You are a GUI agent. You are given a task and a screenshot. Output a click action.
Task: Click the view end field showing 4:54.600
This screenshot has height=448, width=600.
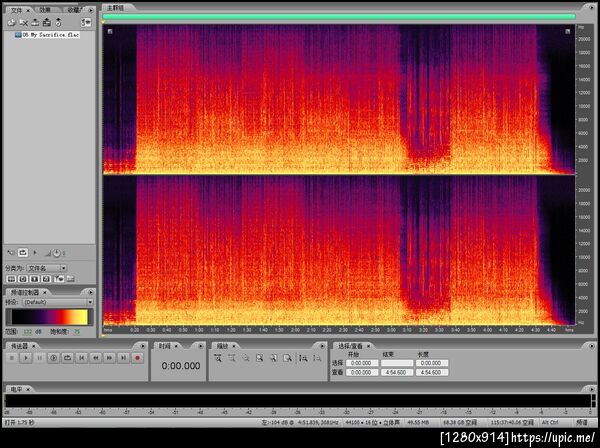397,372
